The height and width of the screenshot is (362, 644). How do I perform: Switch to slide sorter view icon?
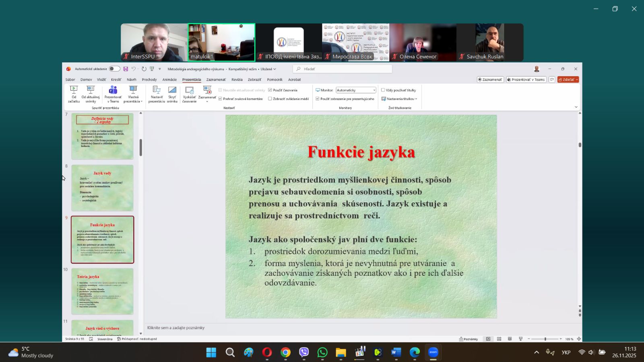click(499, 339)
